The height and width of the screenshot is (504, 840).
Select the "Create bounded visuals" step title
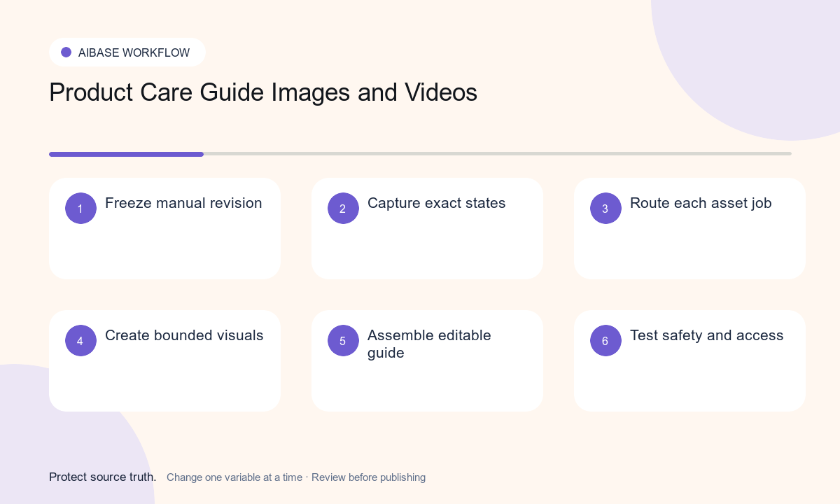184,335
